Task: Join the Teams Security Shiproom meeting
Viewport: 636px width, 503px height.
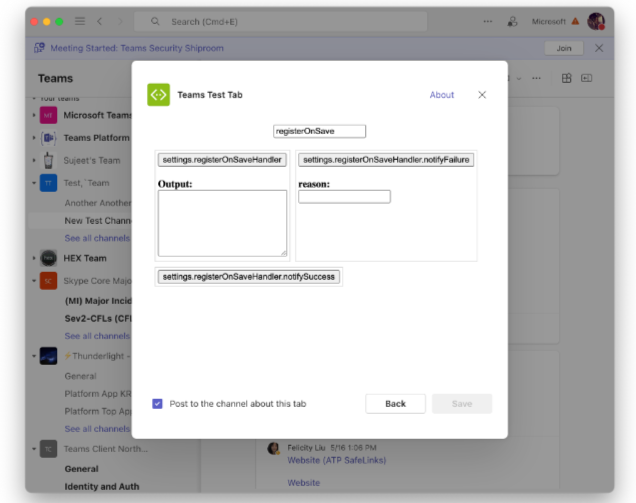Action: point(563,48)
